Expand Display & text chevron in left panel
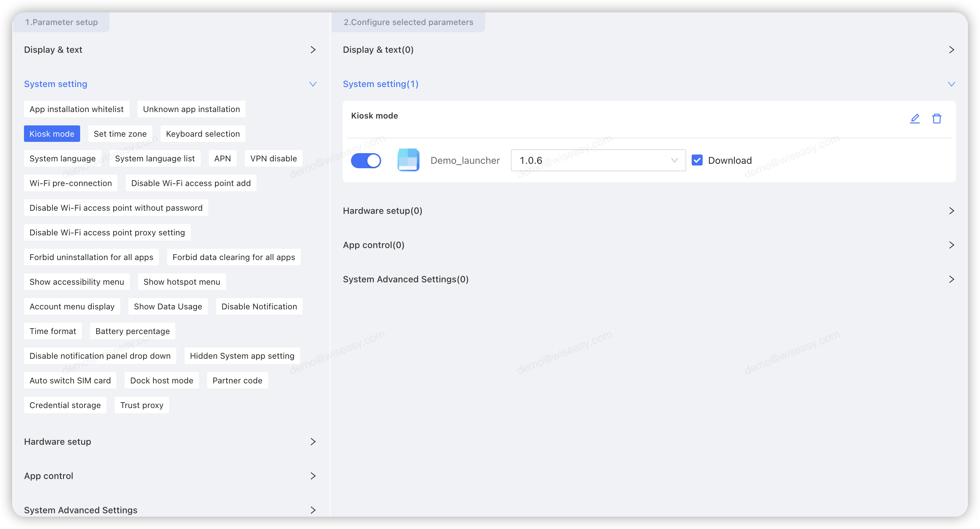 point(313,50)
